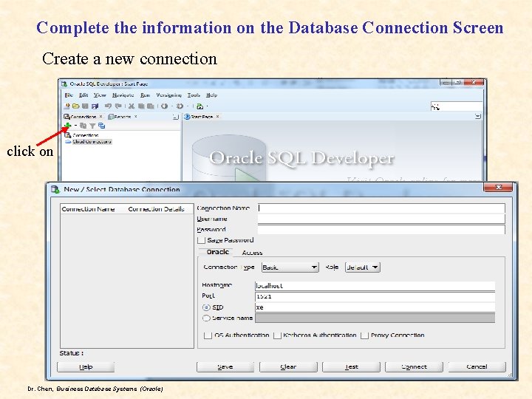Open the Navigate menu

[123, 95]
